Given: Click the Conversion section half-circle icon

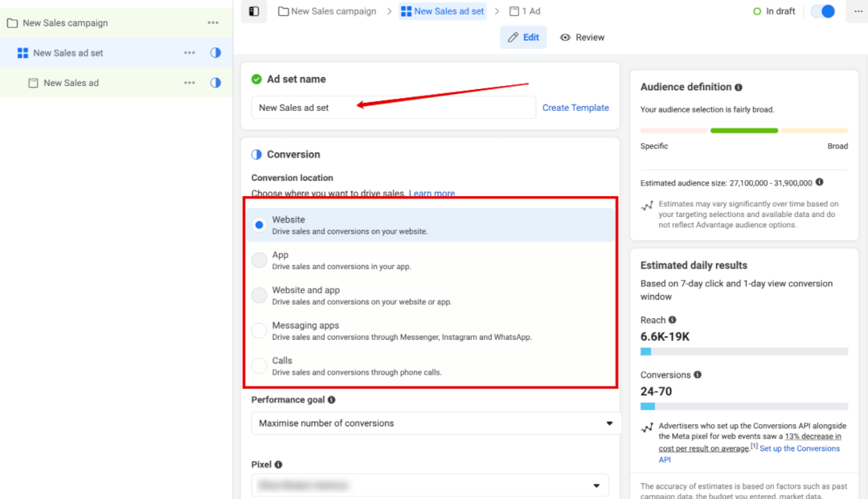Looking at the screenshot, I should pos(256,154).
